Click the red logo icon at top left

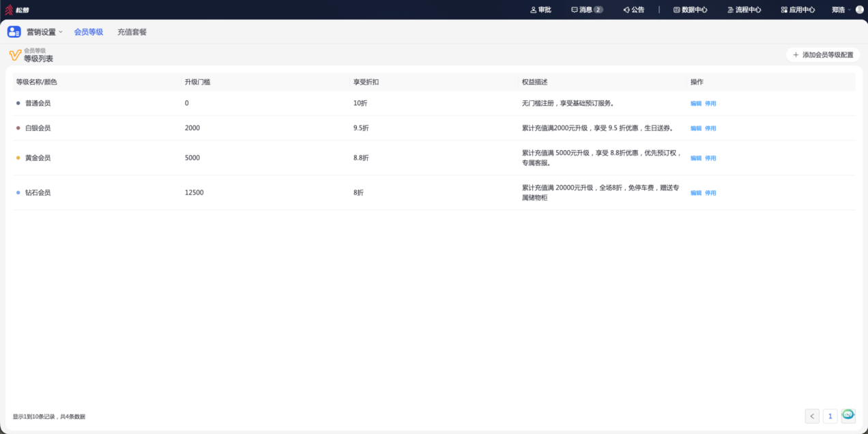(x=10, y=10)
